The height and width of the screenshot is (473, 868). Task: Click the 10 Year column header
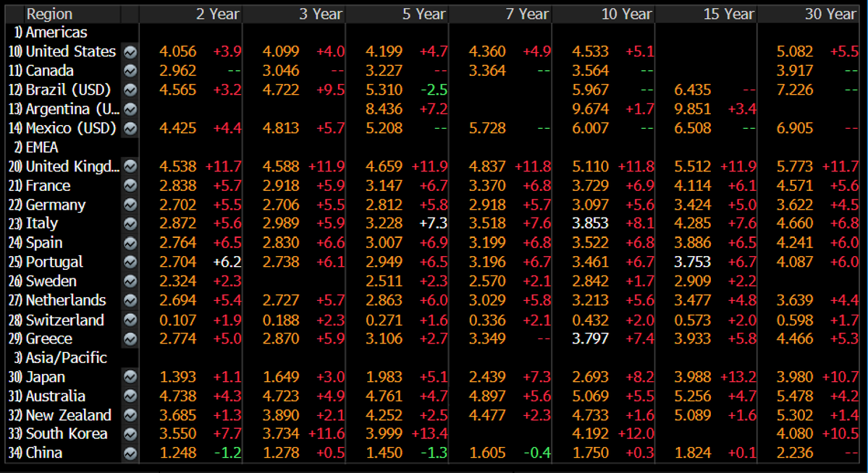click(627, 14)
